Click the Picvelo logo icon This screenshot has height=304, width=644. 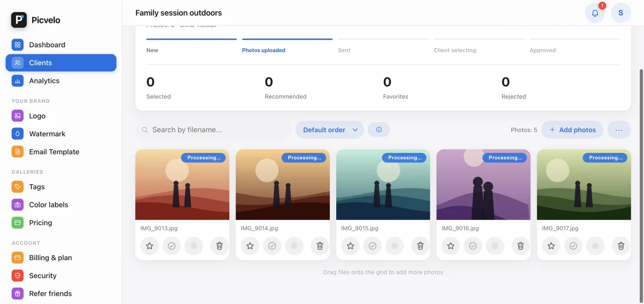pyautogui.click(x=19, y=20)
